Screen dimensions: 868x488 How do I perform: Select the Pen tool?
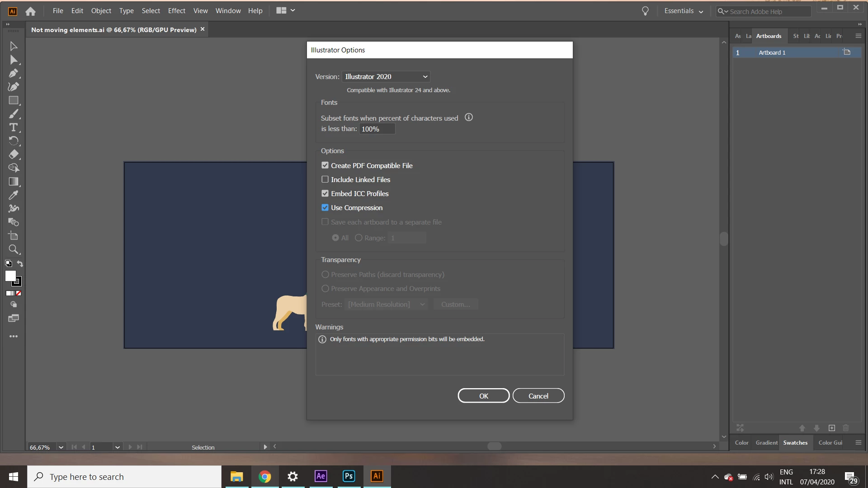tap(14, 73)
